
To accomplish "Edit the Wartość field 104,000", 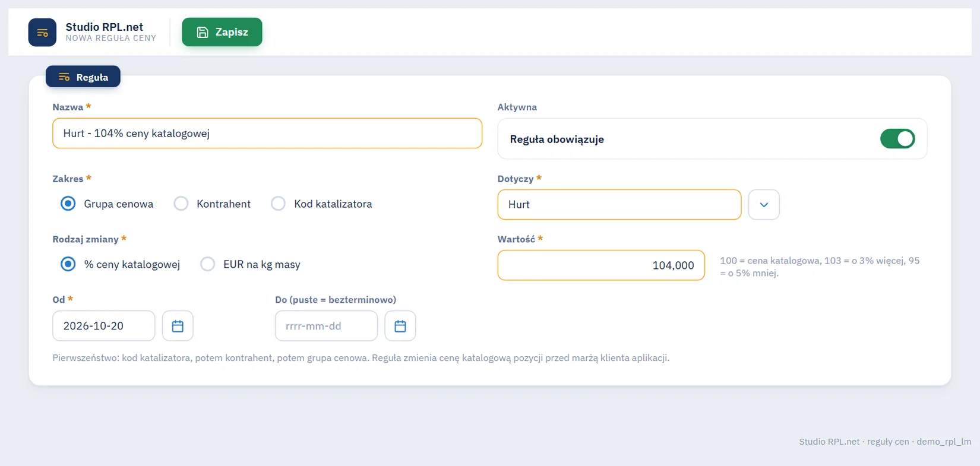I will (601, 265).
